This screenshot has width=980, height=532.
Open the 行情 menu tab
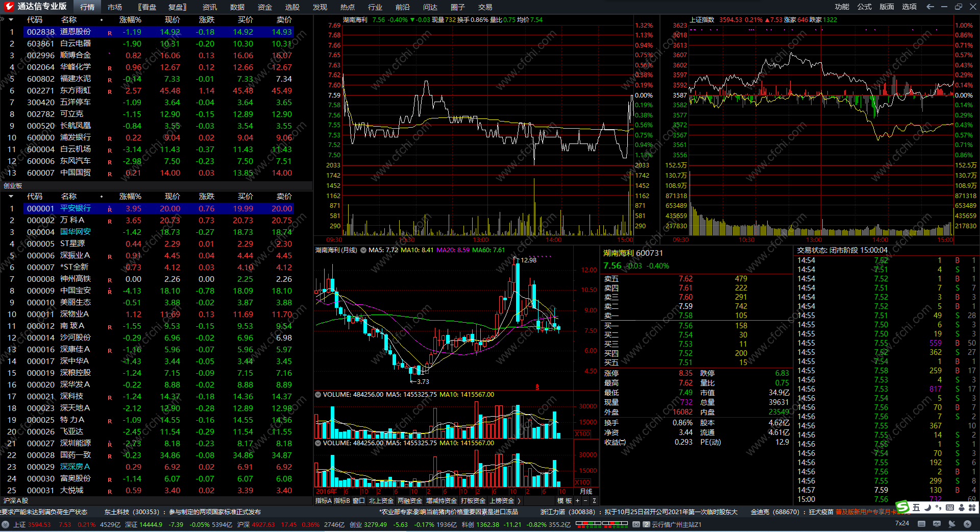tap(87, 7)
